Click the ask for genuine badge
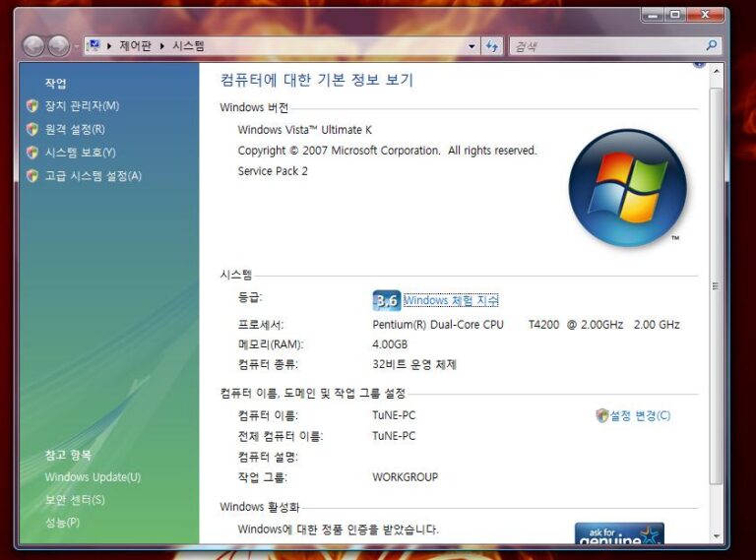The height and width of the screenshot is (560, 756). tap(619, 534)
